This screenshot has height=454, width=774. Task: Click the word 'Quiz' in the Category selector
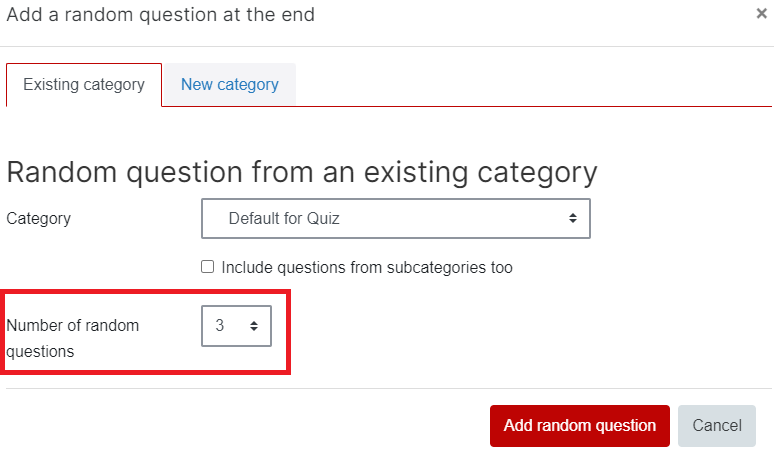[323, 218]
